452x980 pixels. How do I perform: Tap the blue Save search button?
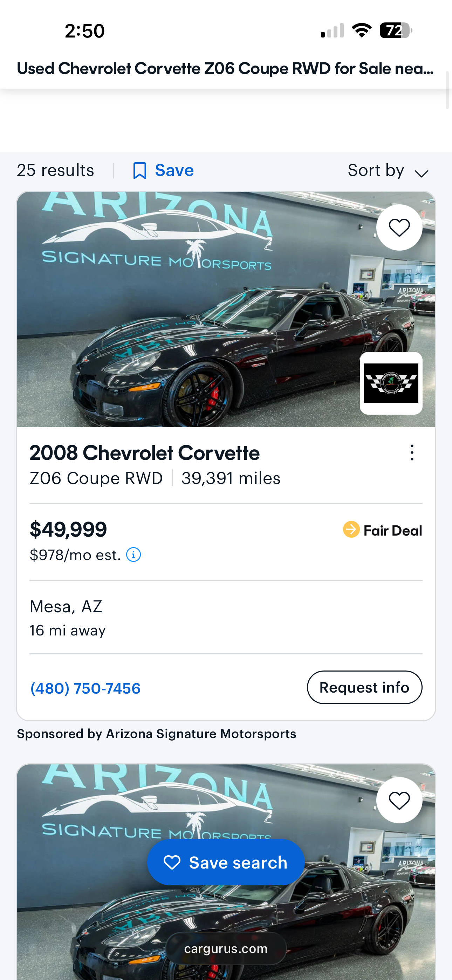tap(226, 863)
